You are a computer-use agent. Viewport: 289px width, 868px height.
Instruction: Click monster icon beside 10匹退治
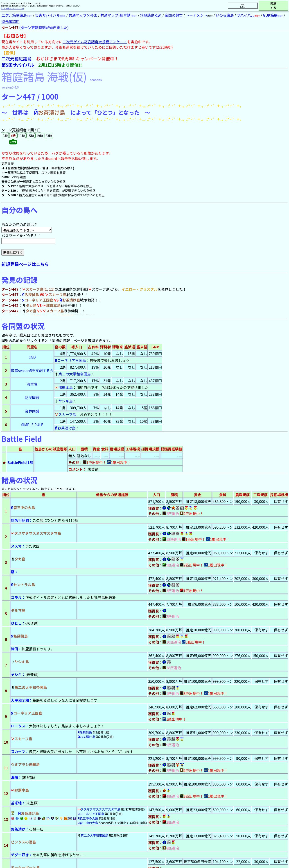pos(164,642)
